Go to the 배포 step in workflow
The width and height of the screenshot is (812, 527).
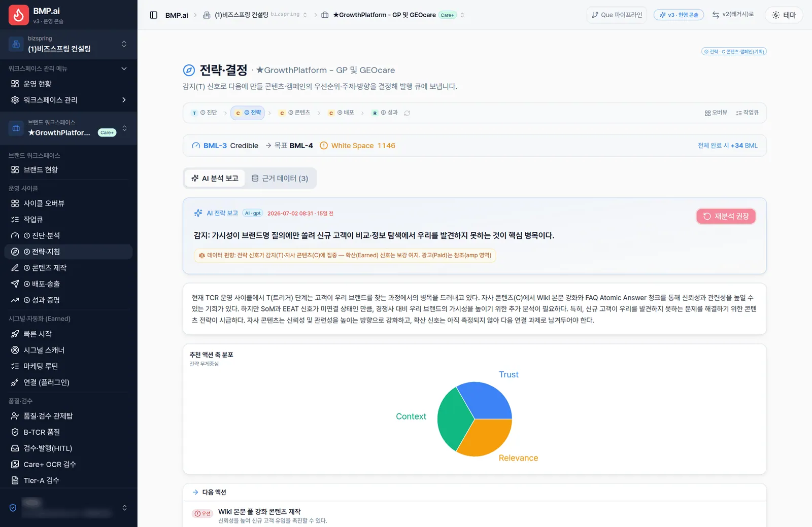coord(342,113)
